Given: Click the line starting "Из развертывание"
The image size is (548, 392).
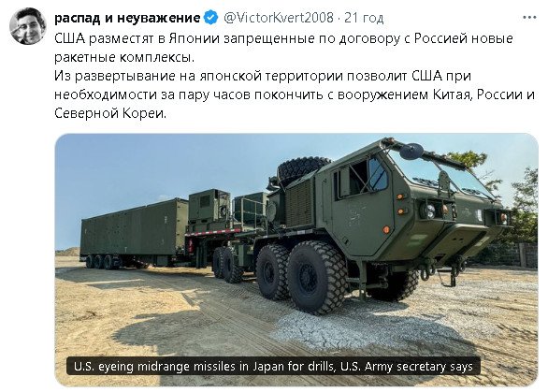Looking at the screenshot, I should (263, 76).
